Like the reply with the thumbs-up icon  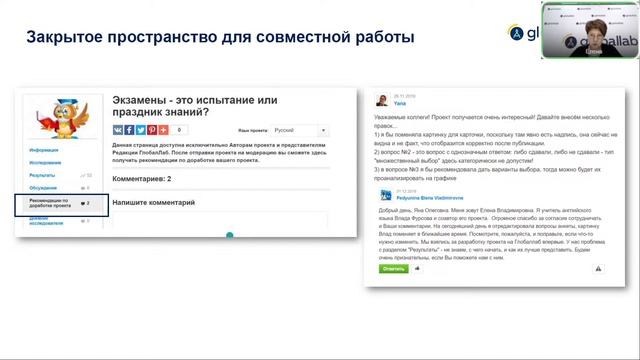pyautogui.click(x=417, y=269)
